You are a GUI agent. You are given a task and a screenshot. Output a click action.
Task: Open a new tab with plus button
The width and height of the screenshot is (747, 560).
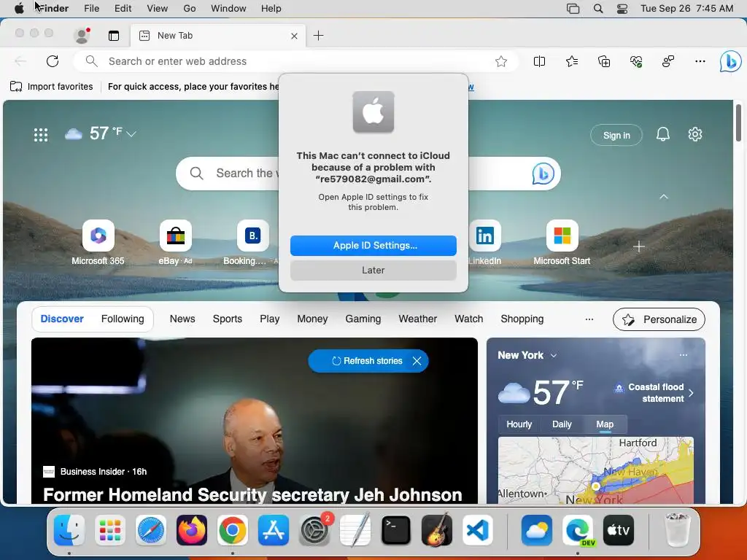point(318,35)
